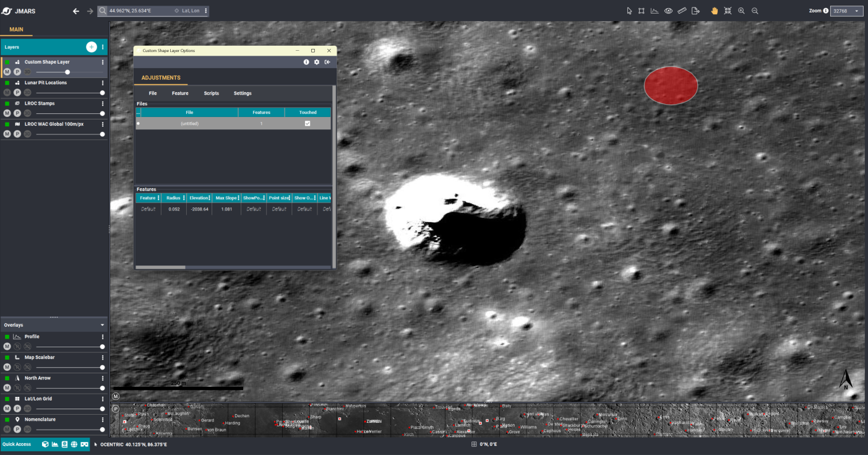Toggle the M button on LROC Stamps layer
The image size is (868, 455).
(7, 113)
